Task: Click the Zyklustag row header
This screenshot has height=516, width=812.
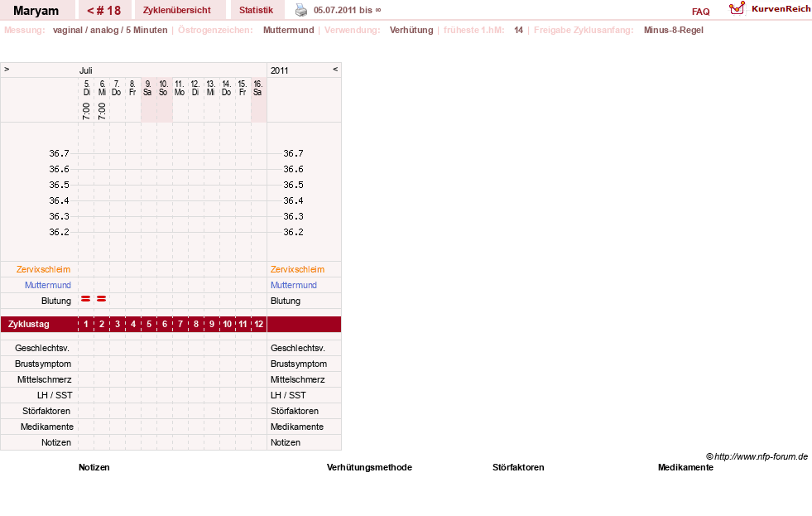Action: pos(28,324)
